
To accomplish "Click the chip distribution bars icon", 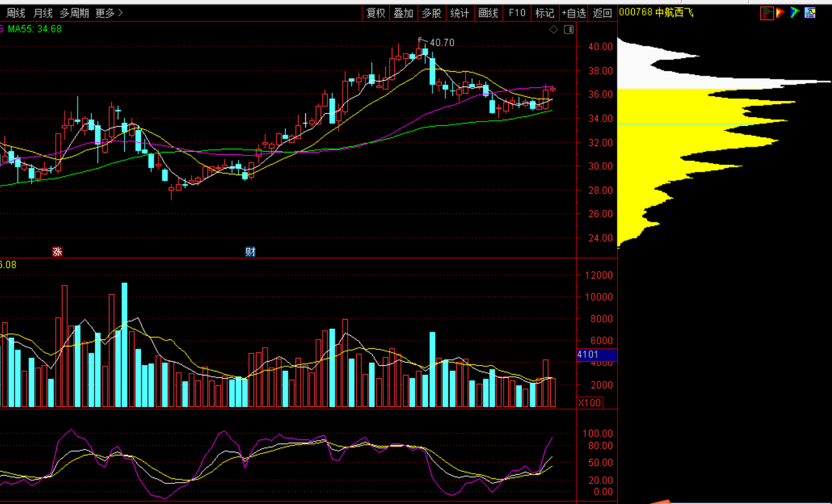I will coord(767,13).
